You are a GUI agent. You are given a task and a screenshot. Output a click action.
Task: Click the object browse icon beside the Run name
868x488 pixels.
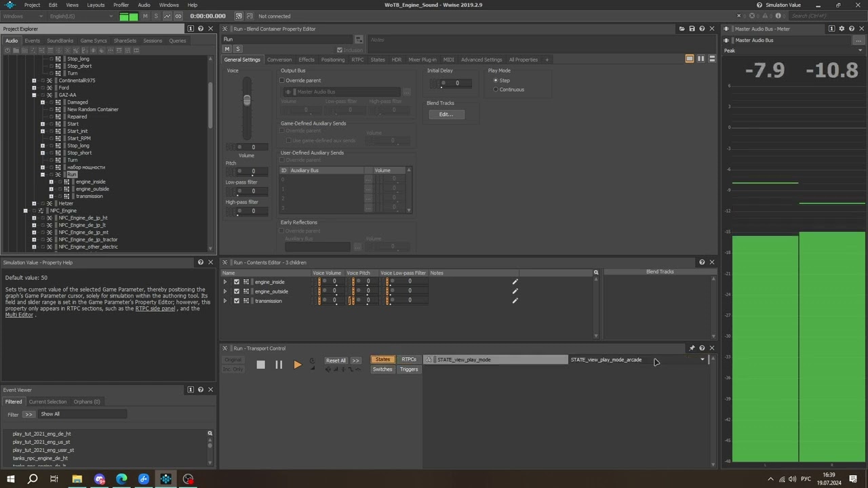click(359, 39)
